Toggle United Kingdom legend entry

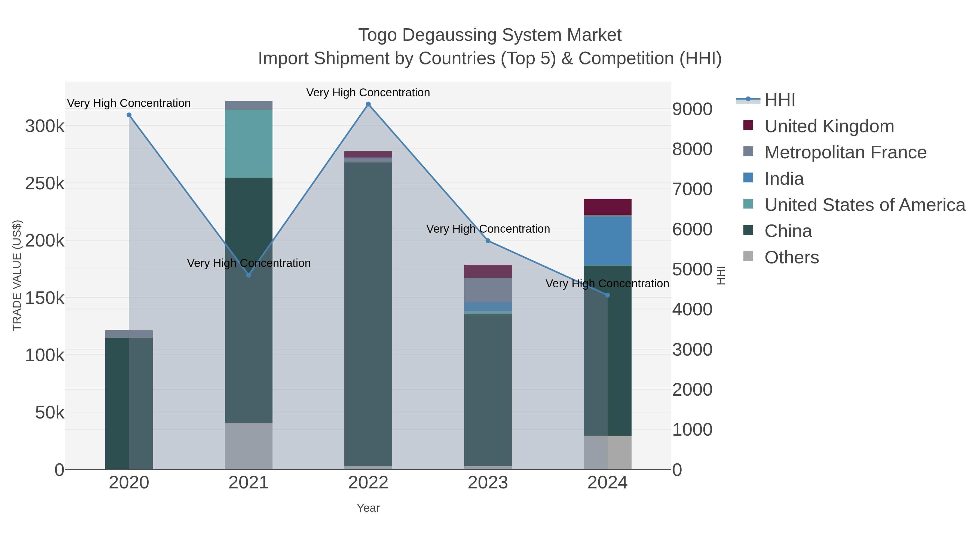(x=818, y=126)
